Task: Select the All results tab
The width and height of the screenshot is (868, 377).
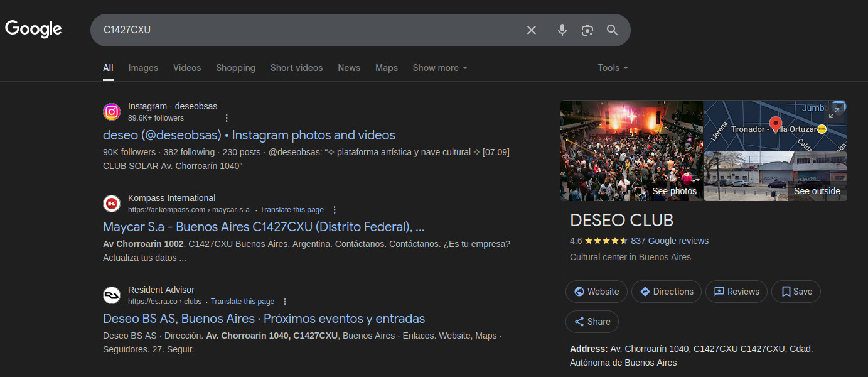Action: point(108,68)
